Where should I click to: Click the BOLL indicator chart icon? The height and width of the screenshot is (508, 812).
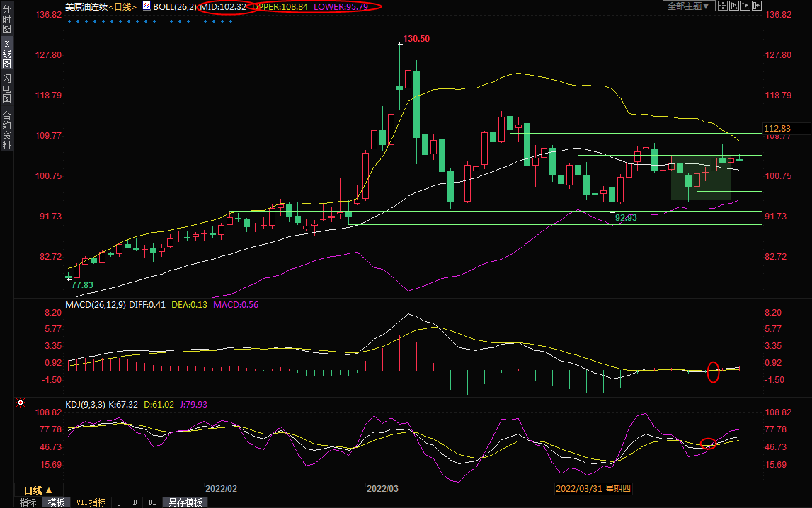(x=147, y=6)
